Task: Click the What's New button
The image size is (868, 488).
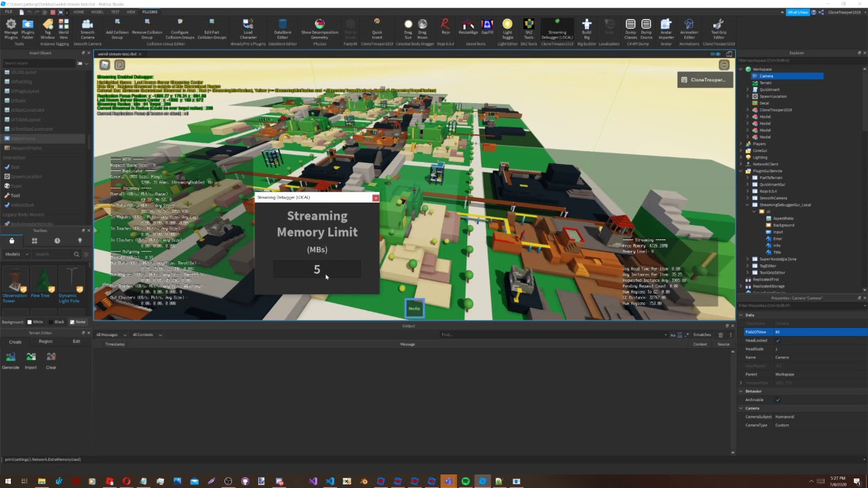Action: 797,12
